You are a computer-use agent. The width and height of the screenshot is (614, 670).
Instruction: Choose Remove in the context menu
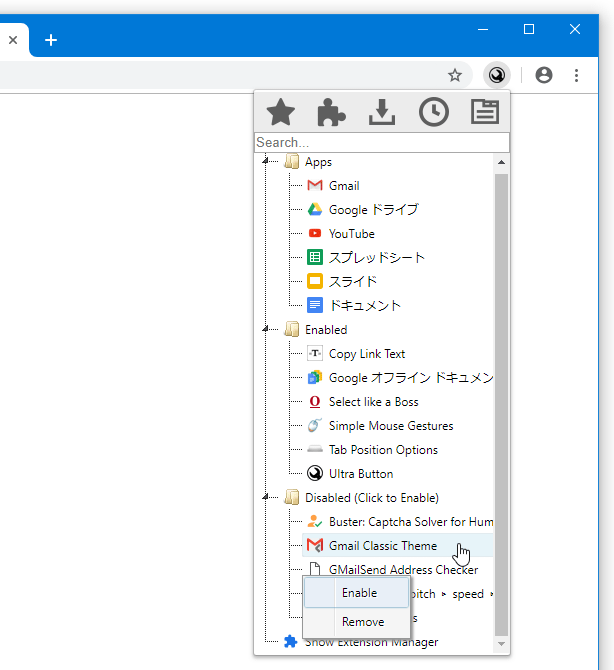click(356, 621)
